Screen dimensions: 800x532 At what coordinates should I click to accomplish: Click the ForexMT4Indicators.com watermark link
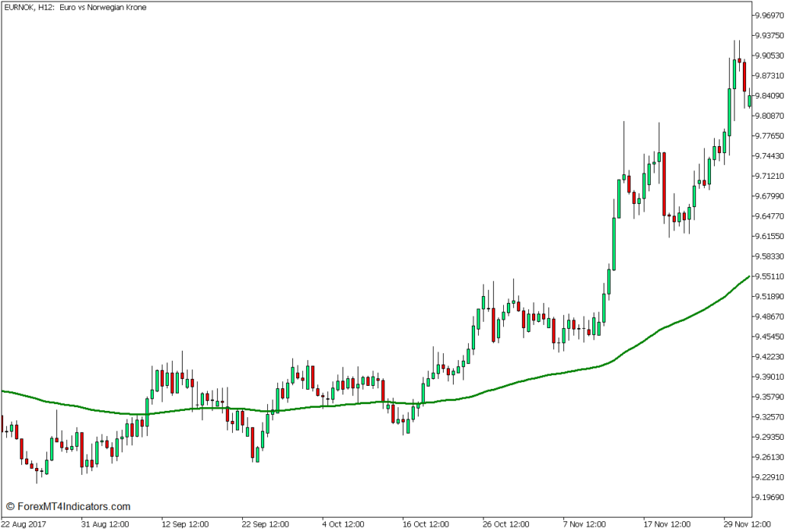(67, 506)
